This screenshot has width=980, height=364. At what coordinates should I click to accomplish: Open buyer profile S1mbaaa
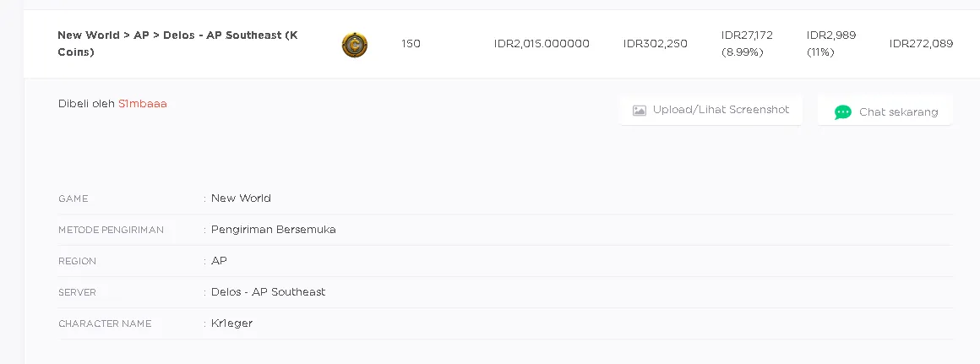pos(143,104)
